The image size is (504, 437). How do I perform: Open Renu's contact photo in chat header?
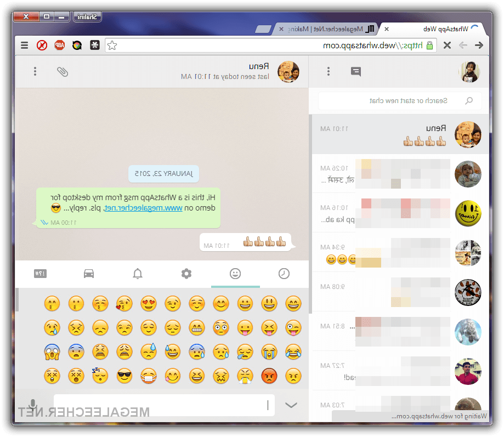288,72
